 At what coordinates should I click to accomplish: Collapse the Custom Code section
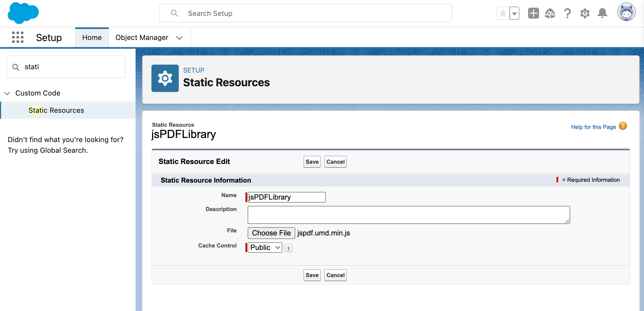[7, 93]
